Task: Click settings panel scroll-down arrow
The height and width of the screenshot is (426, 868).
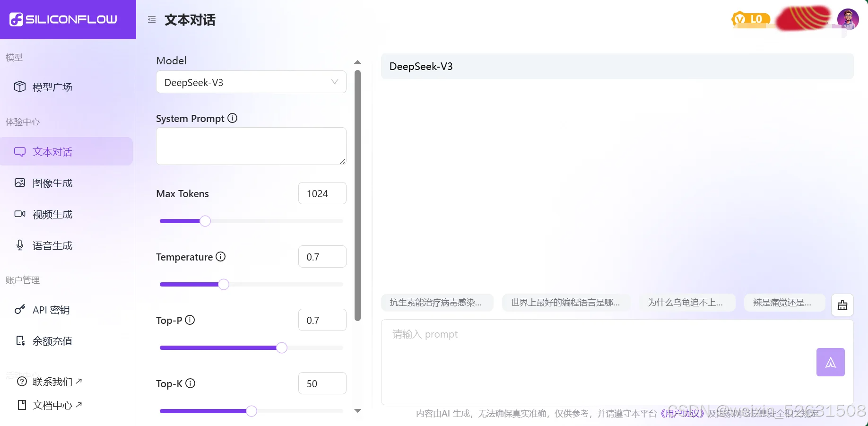Action: point(358,411)
